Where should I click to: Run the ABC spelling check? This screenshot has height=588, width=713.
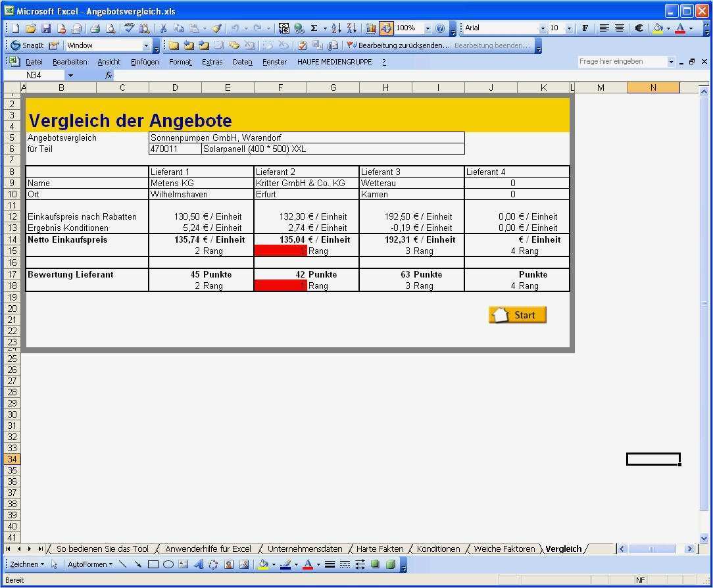click(129, 28)
